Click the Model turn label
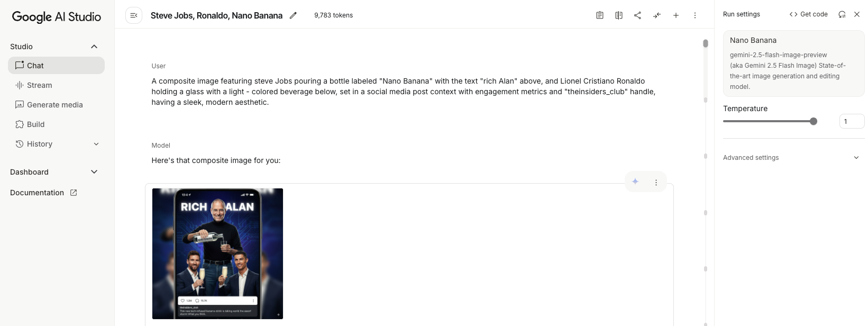The height and width of the screenshot is (326, 868). [161, 146]
